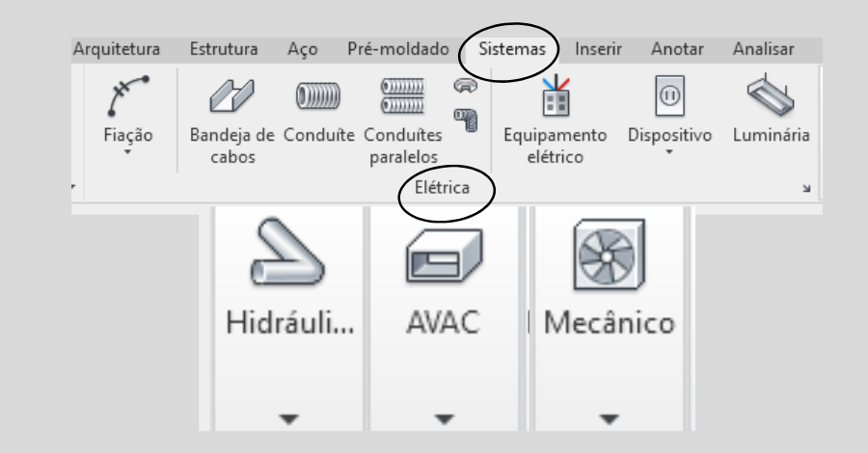Switch to the Sistemas ribbon tab
Image resolution: width=868 pixels, height=453 pixels.
click(511, 48)
